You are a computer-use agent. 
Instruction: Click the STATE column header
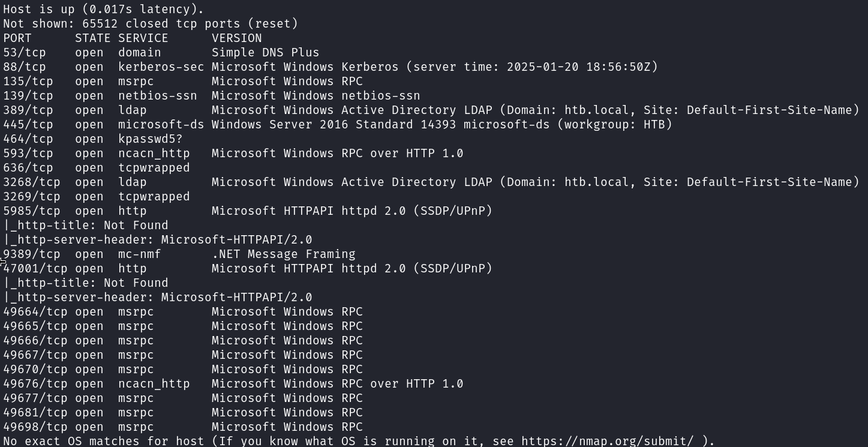pyautogui.click(x=93, y=38)
